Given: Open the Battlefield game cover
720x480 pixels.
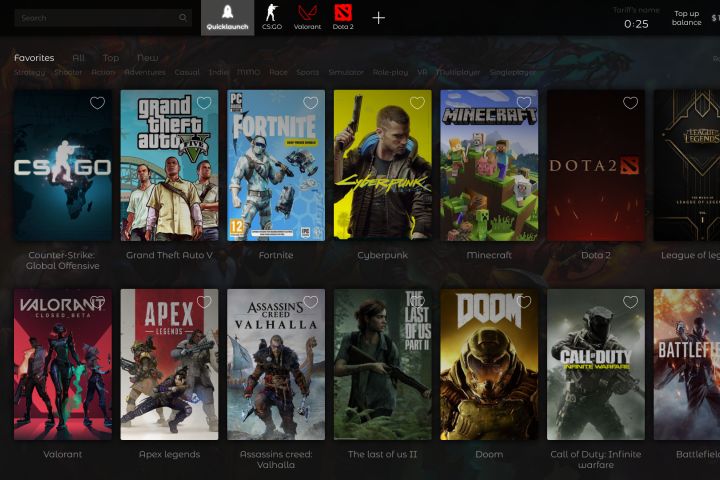Looking at the screenshot, I should [x=687, y=364].
